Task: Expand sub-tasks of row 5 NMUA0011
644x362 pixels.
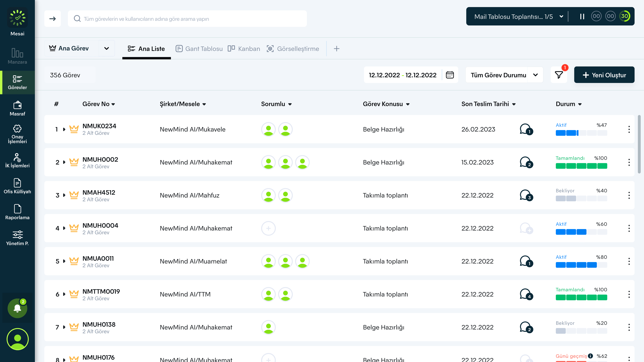Action: tap(64, 261)
